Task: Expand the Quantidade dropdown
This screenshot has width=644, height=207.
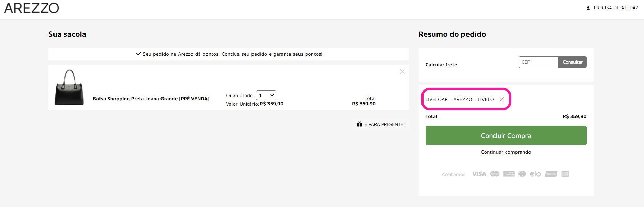Action: coord(266,95)
